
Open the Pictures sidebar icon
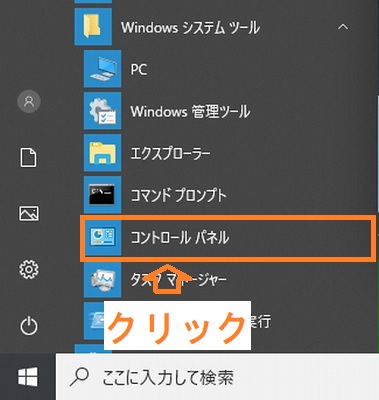pos(29,213)
